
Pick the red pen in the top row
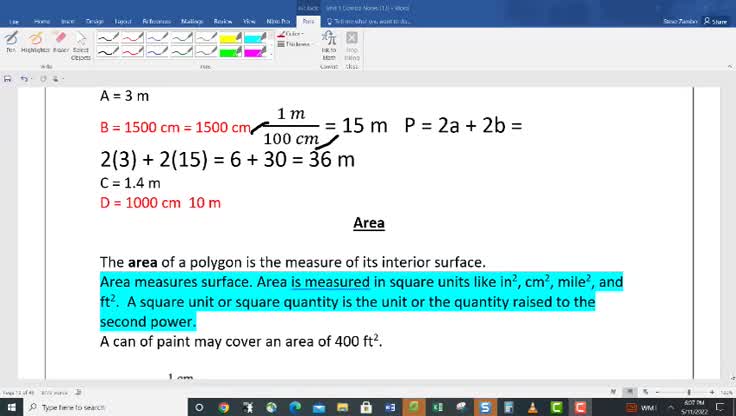point(132,38)
